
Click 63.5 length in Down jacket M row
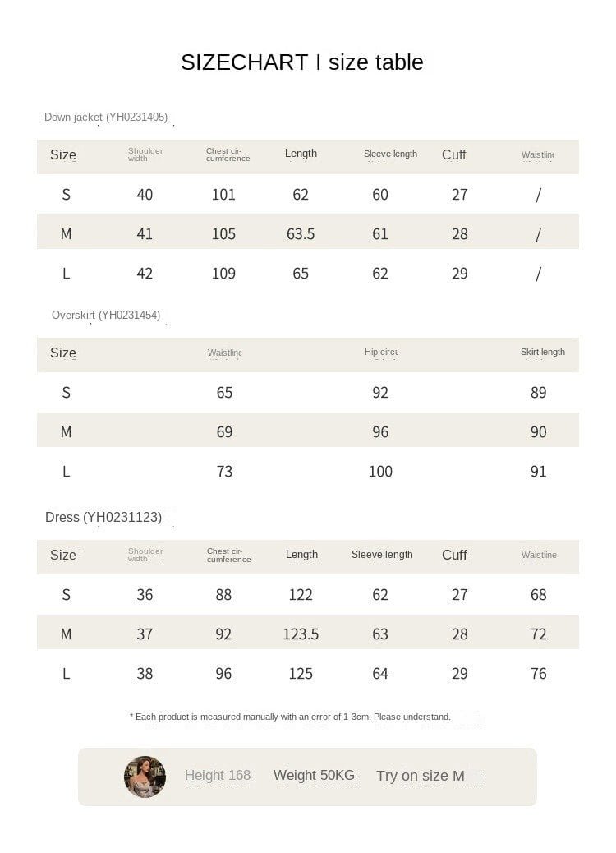pyautogui.click(x=301, y=234)
